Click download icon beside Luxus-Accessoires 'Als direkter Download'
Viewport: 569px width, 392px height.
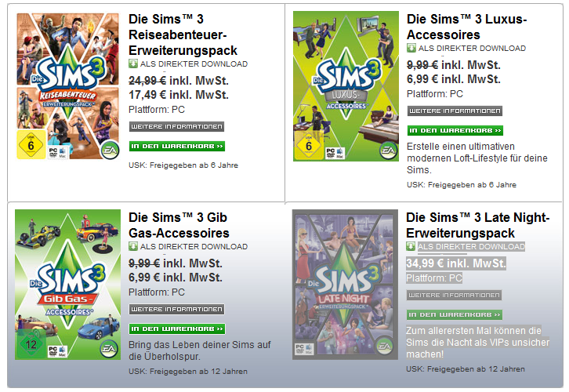411,48
